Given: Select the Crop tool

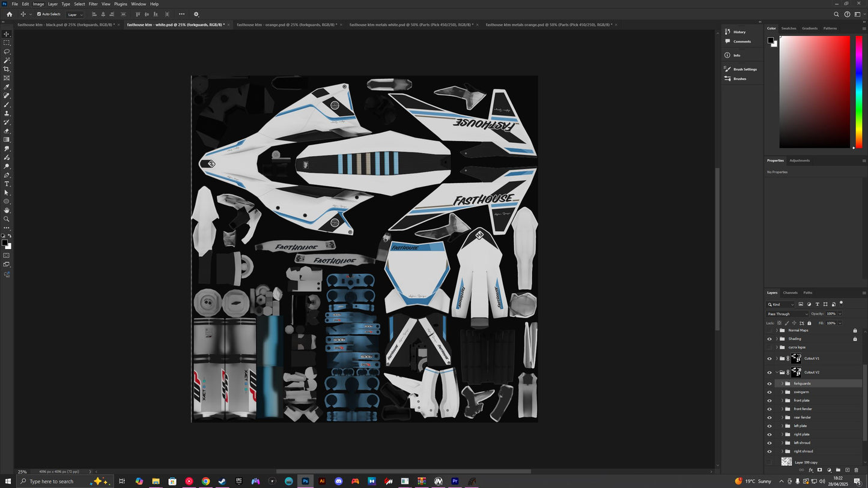Looking at the screenshot, I should coord(7,69).
